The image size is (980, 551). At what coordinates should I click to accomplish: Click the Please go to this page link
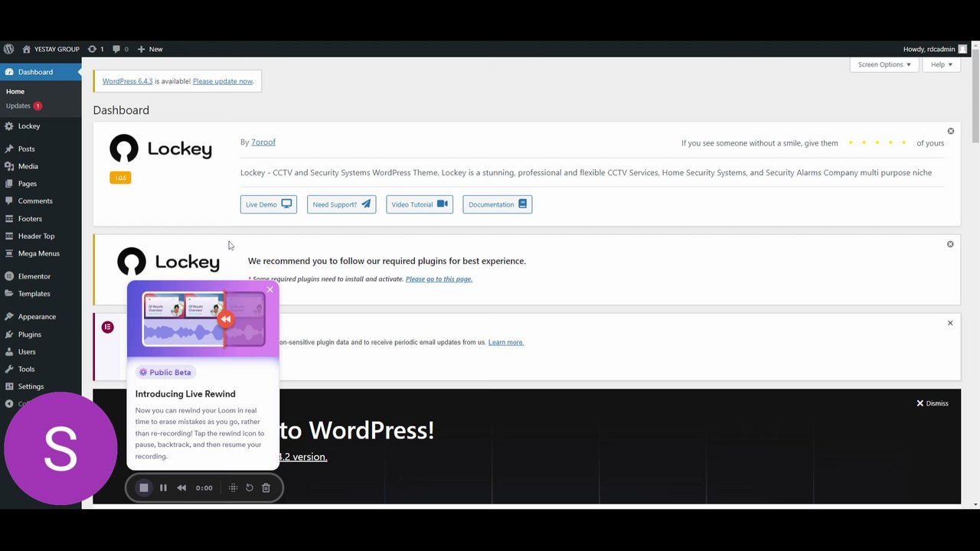(x=439, y=279)
